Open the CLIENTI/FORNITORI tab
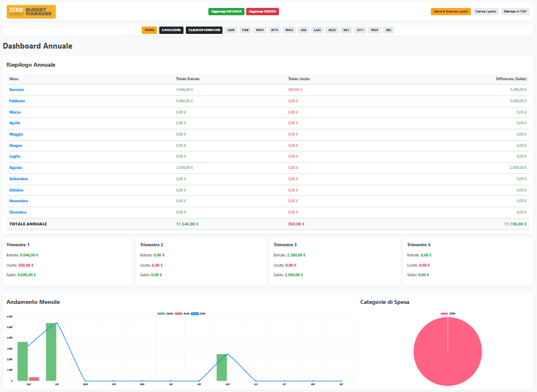This screenshot has width=537, height=392. (204, 30)
